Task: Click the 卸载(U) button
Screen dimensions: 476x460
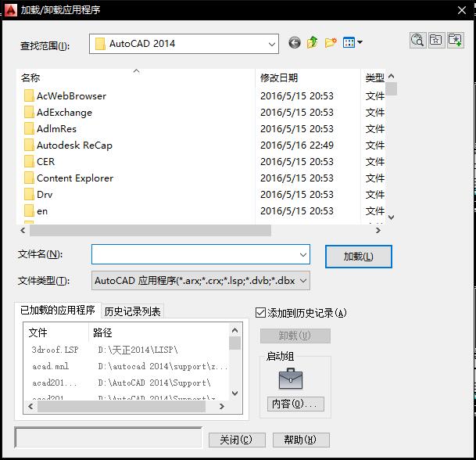Action: (295, 336)
